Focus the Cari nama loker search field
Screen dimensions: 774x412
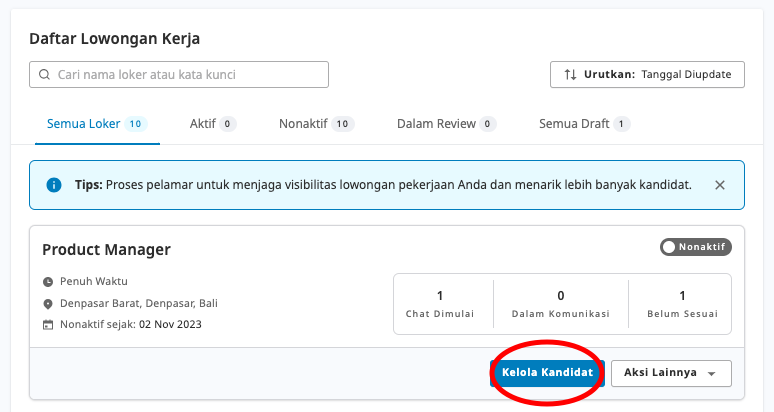185,75
